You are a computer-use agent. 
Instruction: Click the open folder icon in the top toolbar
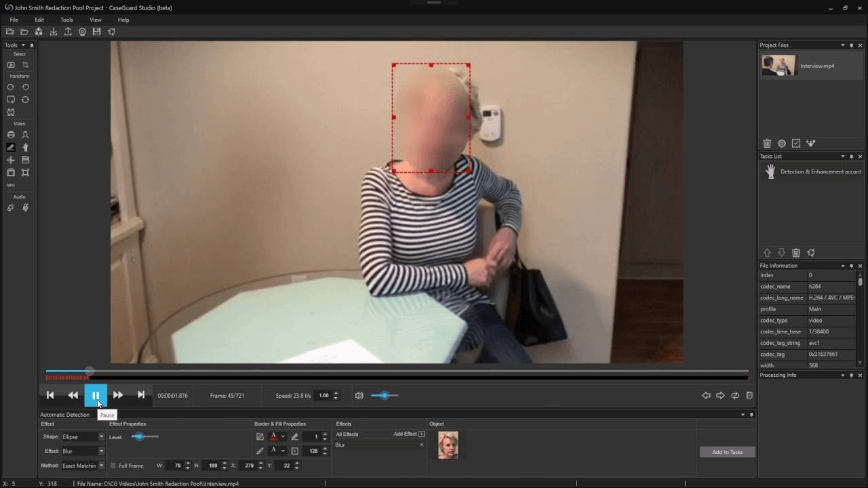[24, 32]
